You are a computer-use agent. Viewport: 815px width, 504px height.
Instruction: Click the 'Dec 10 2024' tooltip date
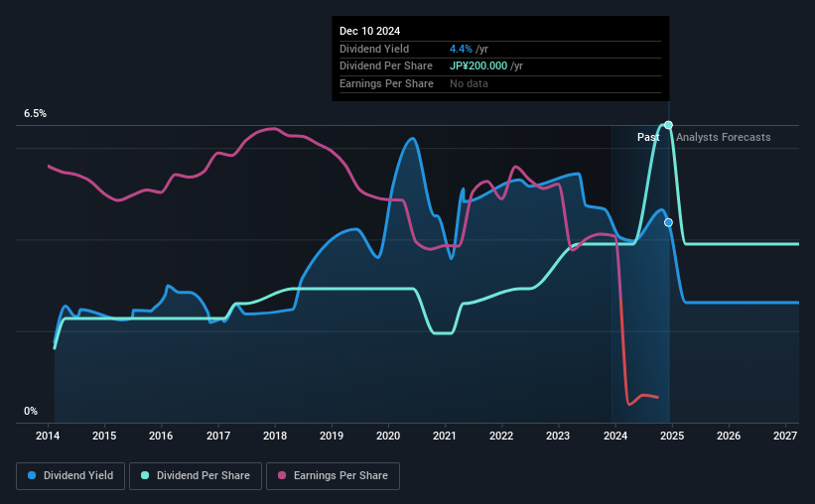[369, 31]
